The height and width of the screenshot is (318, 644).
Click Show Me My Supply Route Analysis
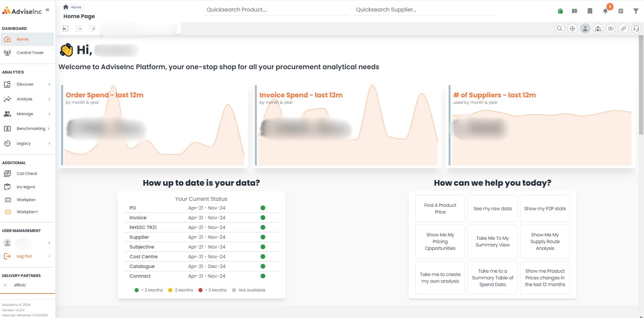[x=545, y=241]
